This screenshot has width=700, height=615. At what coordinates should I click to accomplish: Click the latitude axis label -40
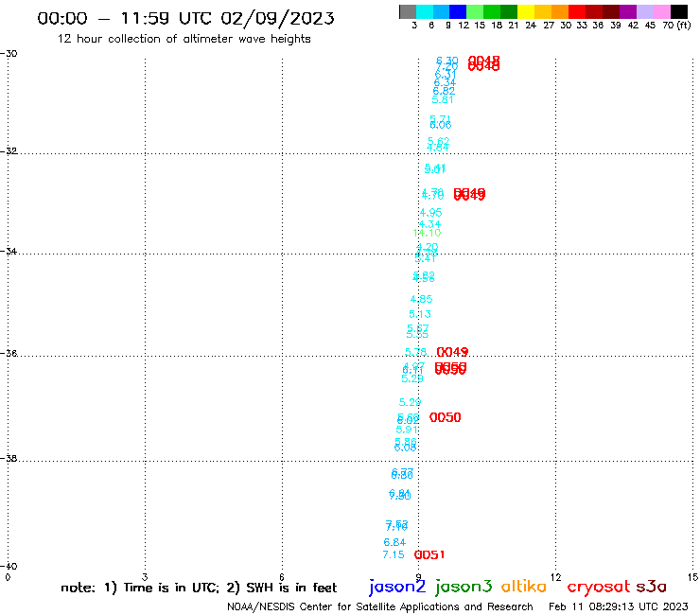[9, 567]
